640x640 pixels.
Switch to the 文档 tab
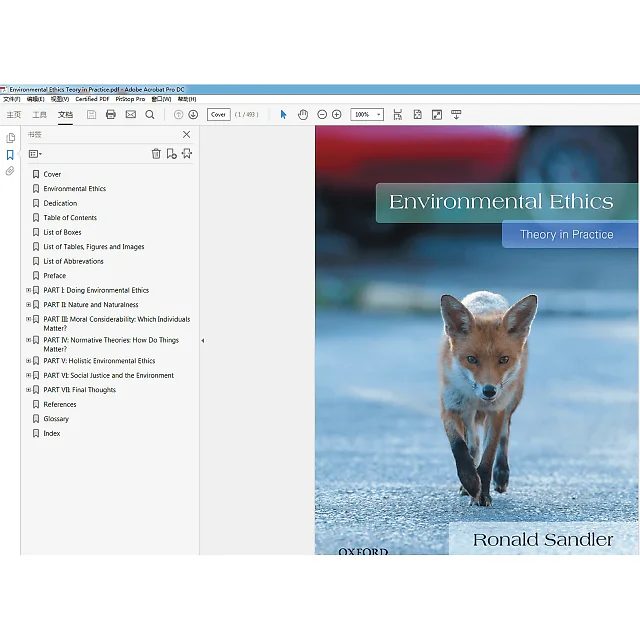point(65,115)
